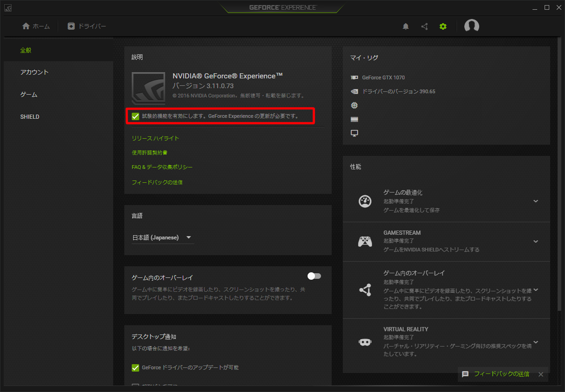Open FAQ & データ収集ポリシー link

(x=162, y=167)
